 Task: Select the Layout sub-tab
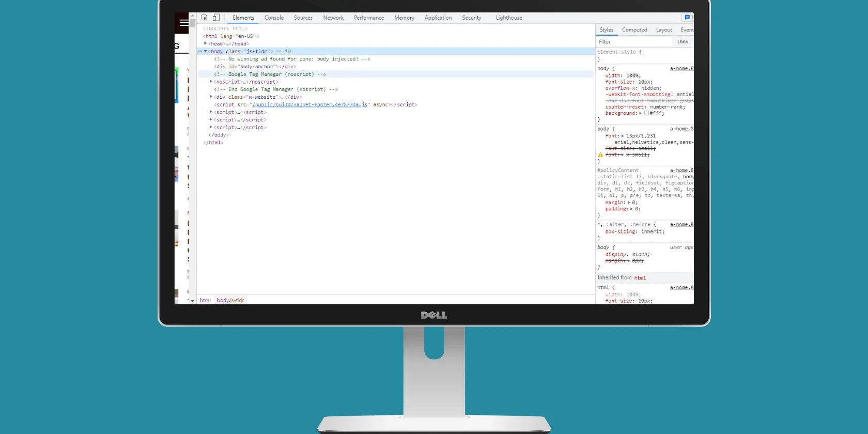pos(664,30)
